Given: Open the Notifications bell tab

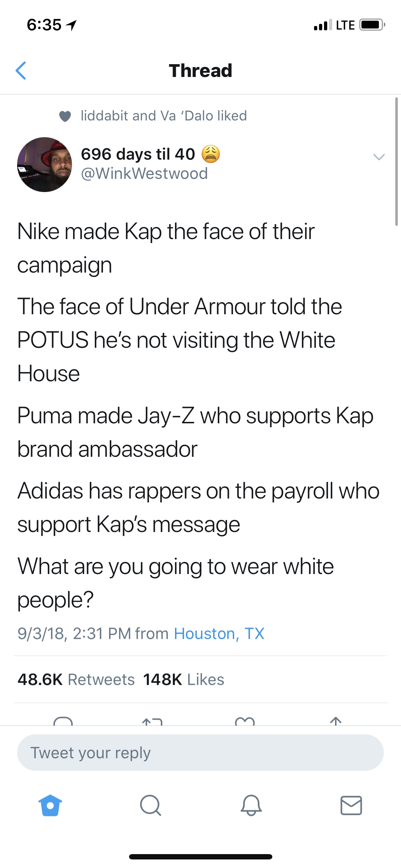Looking at the screenshot, I should pos(251,805).
